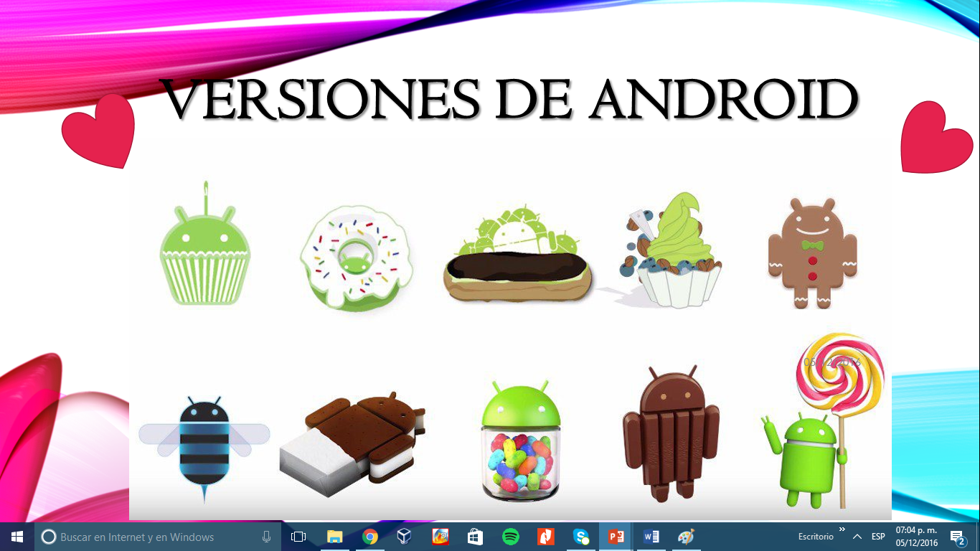
Task: Open Skype from the taskbar
Action: coord(580,537)
